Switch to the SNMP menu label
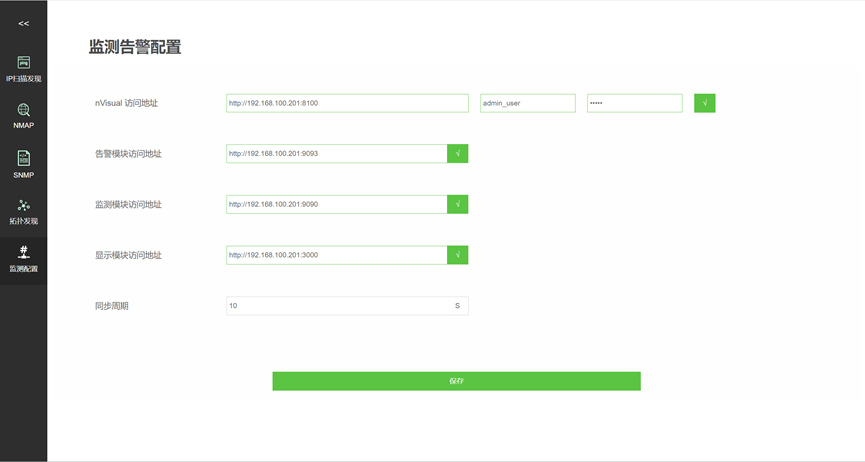 click(x=24, y=175)
